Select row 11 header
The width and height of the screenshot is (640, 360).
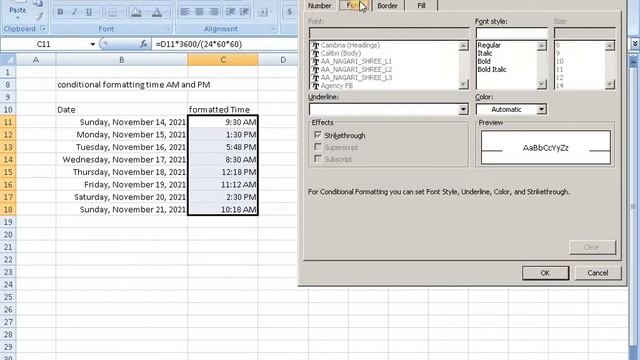point(8,122)
